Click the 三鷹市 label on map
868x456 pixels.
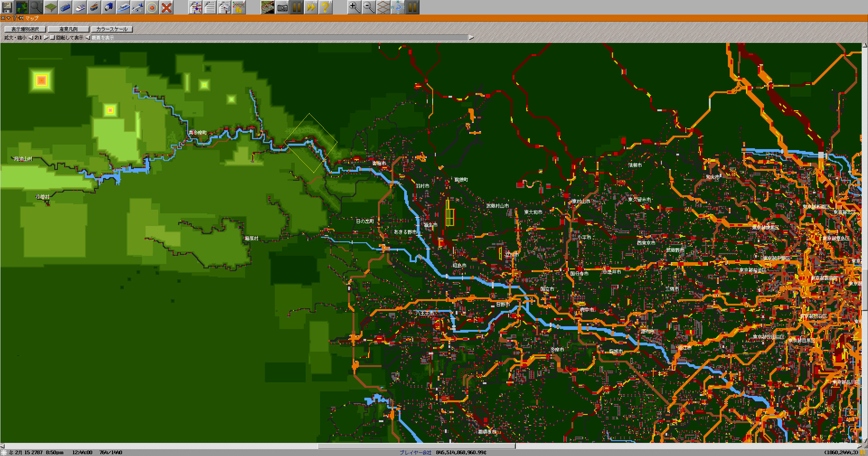point(672,289)
